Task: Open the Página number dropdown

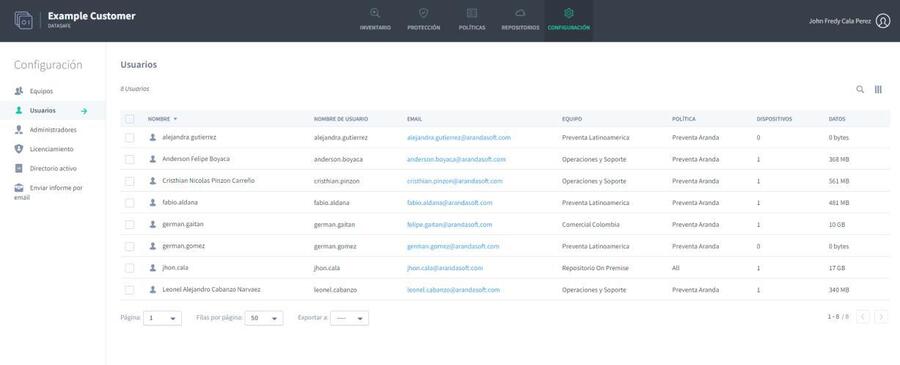Action: pyautogui.click(x=162, y=318)
